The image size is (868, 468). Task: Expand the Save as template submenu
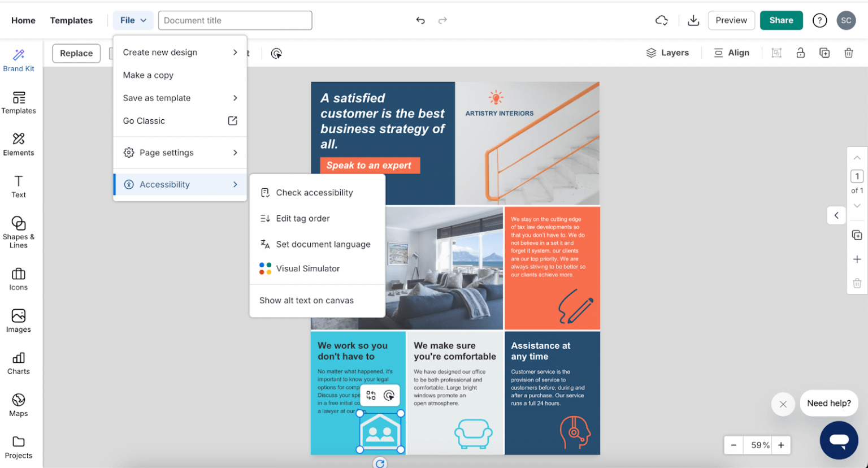[x=157, y=98]
